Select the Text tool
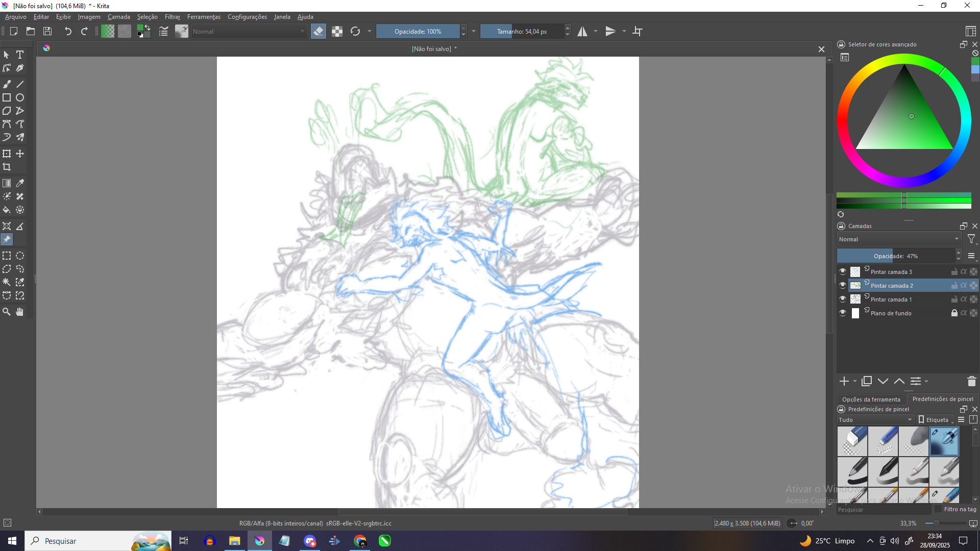 (20, 55)
